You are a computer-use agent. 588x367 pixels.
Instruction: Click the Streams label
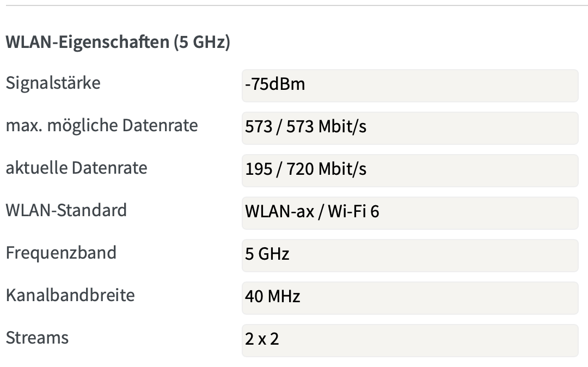(37, 338)
